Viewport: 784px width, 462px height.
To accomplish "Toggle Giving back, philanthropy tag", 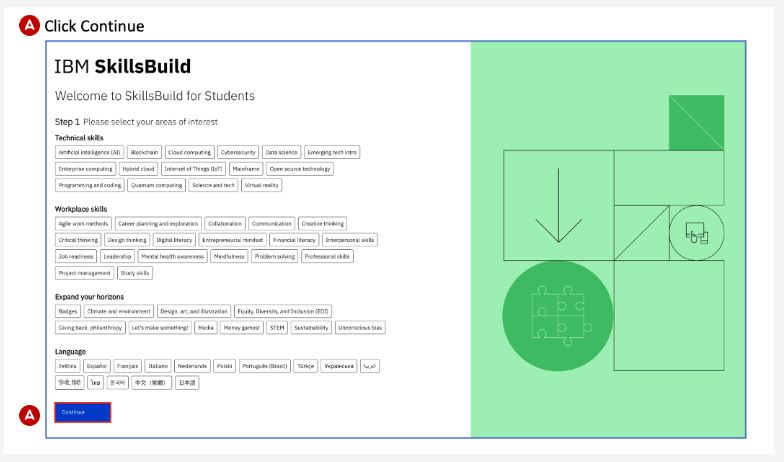I will click(x=90, y=328).
